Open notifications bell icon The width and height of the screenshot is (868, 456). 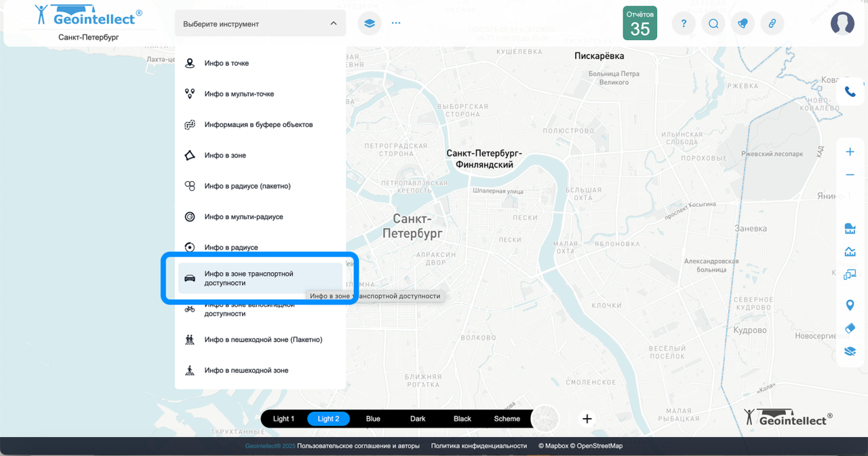tap(743, 24)
